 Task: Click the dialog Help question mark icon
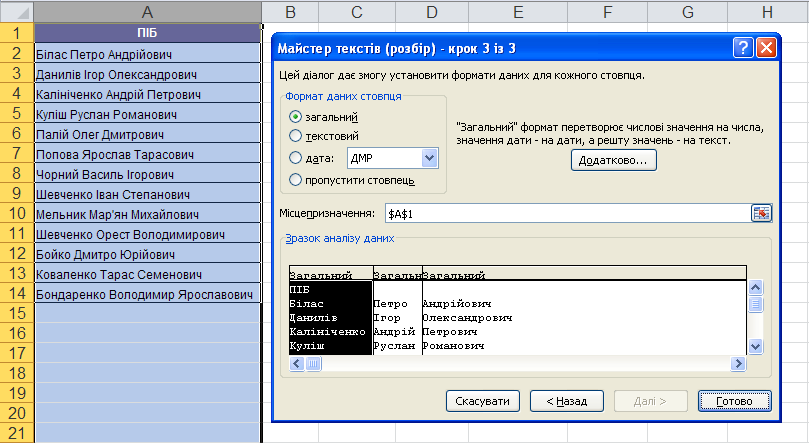pyautogui.click(x=743, y=48)
